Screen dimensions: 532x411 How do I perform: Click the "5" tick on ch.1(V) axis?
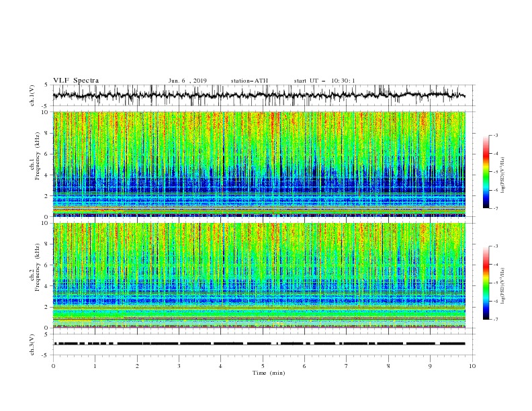tap(46, 85)
